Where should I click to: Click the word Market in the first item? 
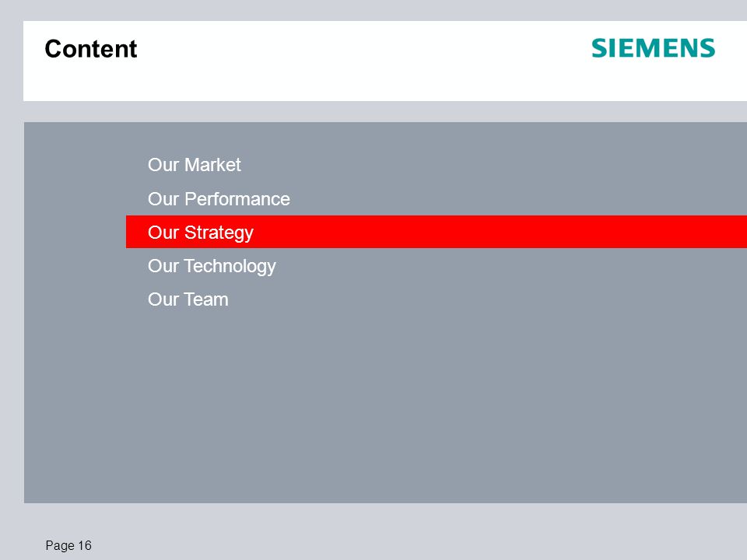(212, 165)
